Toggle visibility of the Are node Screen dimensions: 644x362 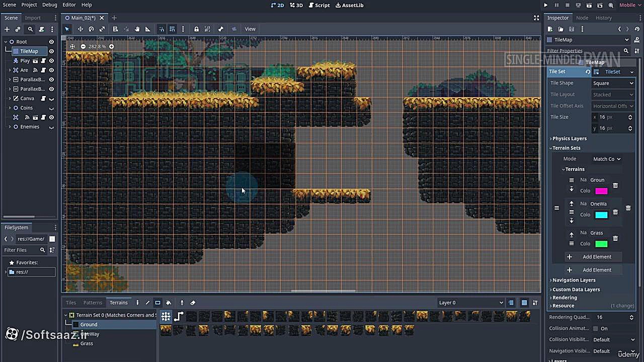coord(51,70)
